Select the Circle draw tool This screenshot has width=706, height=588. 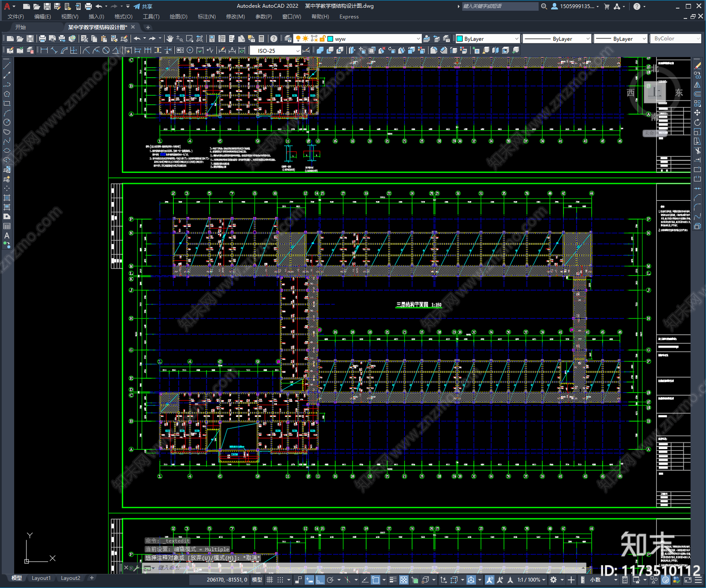click(x=7, y=123)
